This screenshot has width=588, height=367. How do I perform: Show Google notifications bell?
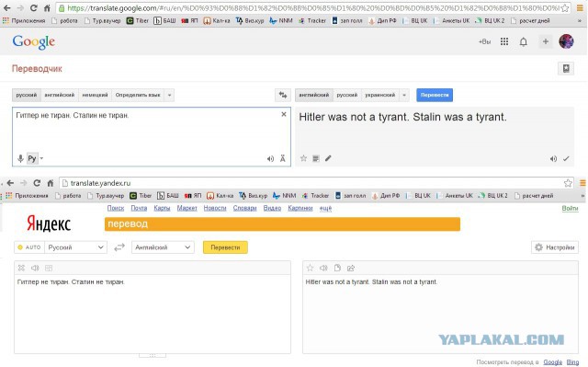524,42
